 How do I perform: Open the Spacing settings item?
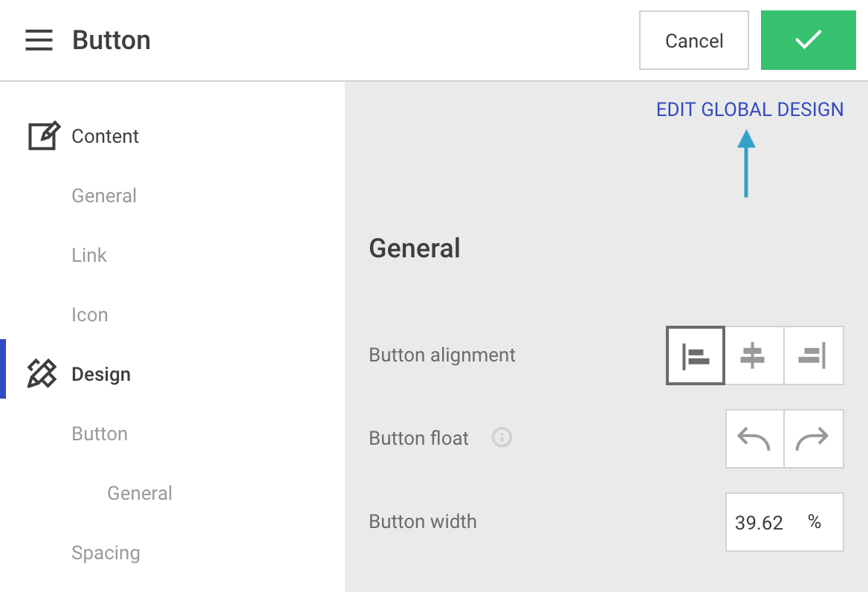[106, 553]
